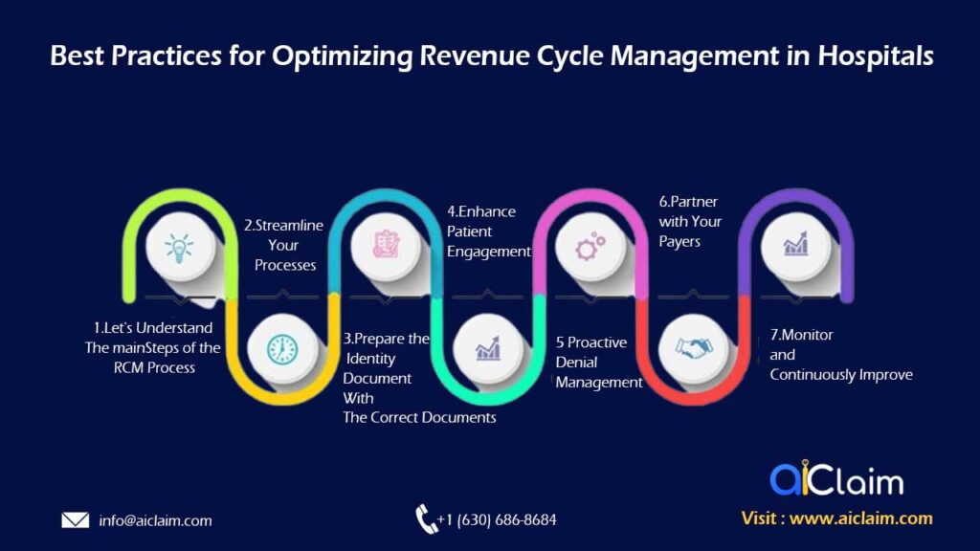Click the telephone handset icon

coord(425,519)
